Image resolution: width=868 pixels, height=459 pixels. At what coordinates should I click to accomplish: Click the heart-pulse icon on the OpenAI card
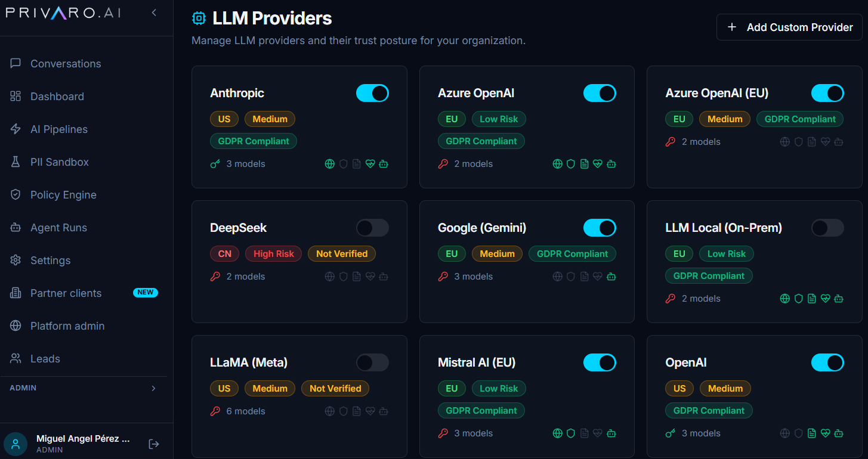[826, 433]
